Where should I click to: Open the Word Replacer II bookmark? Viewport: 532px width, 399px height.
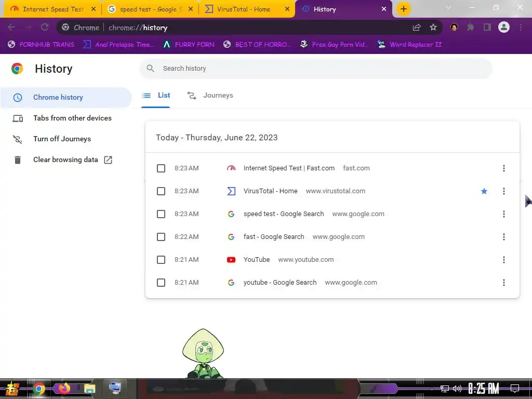tap(410, 45)
